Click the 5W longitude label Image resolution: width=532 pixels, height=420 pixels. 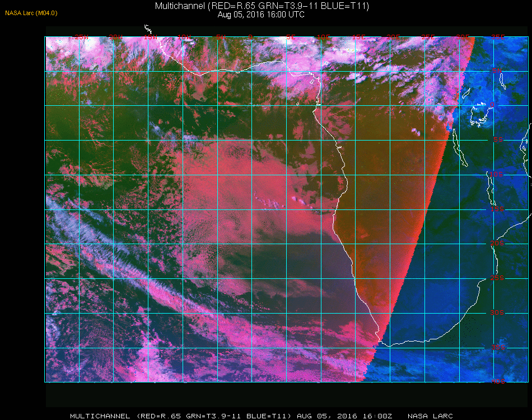coord(221,37)
